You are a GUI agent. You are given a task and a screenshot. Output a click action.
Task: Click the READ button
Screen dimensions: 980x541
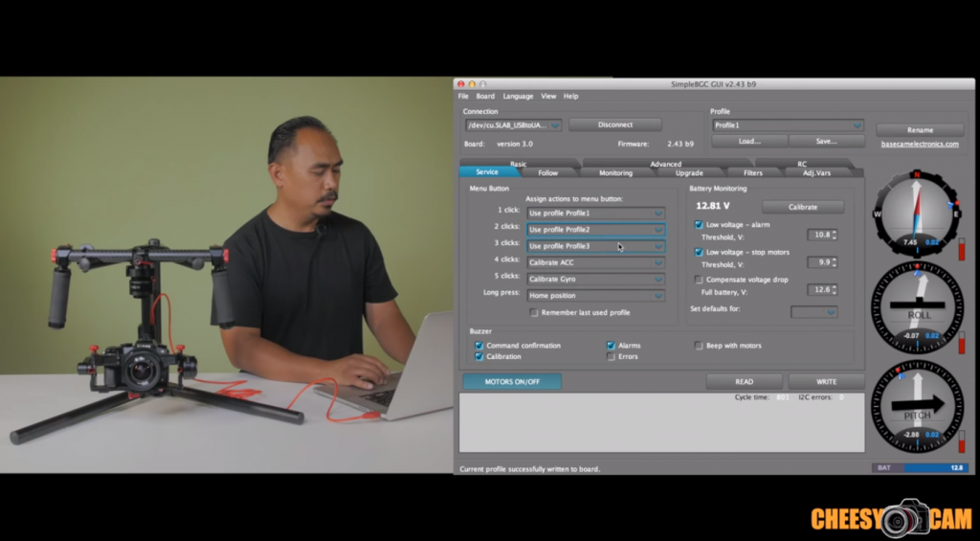point(744,381)
